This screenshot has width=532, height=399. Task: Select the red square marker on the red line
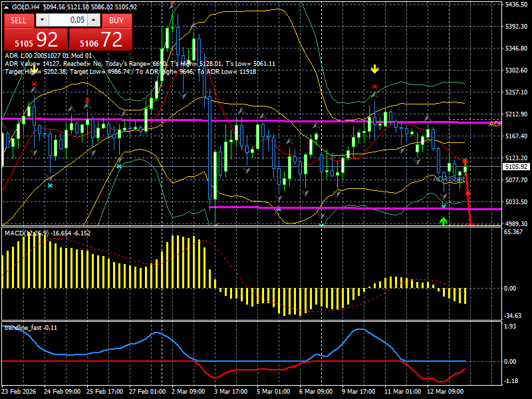tap(468, 194)
